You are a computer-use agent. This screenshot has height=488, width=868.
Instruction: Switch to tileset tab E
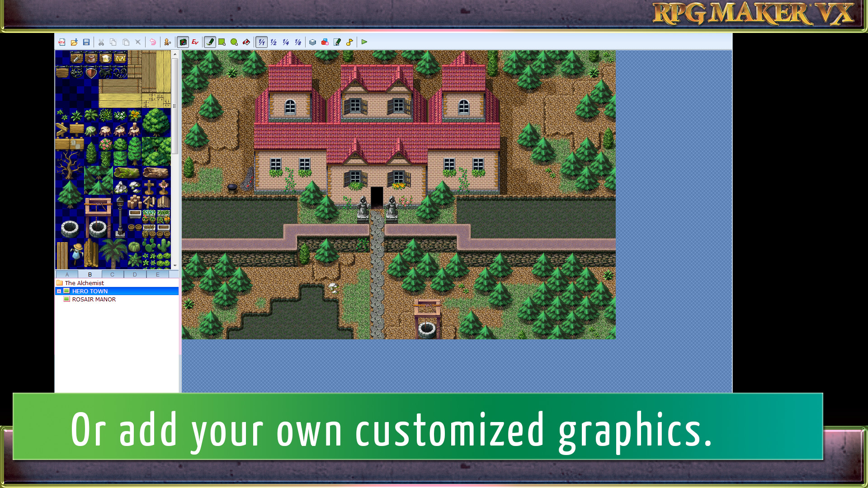point(158,274)
